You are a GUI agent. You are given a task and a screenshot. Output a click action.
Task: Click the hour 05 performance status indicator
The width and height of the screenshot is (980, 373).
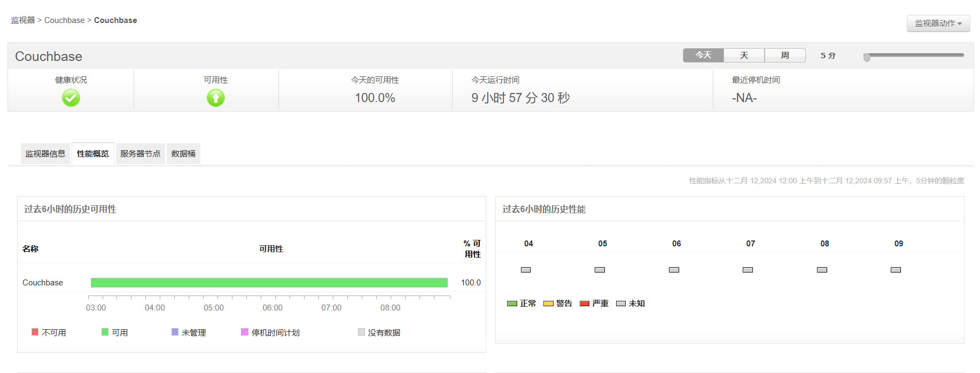coord(600,270)
